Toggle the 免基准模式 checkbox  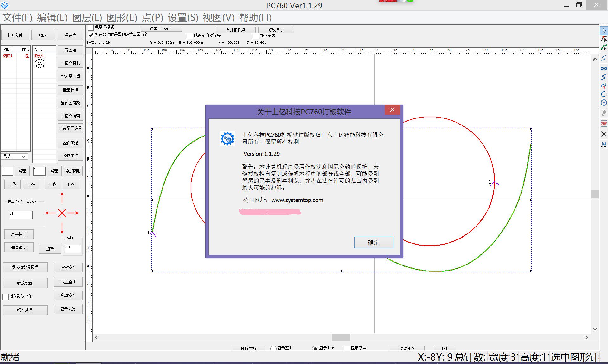click(x=91, y=28)
